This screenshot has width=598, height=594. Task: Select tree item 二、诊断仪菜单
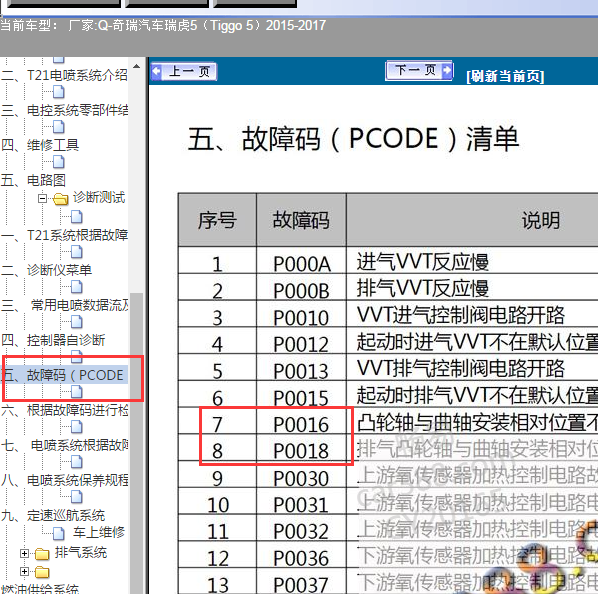pyautogui.click(x=46, y=270)
